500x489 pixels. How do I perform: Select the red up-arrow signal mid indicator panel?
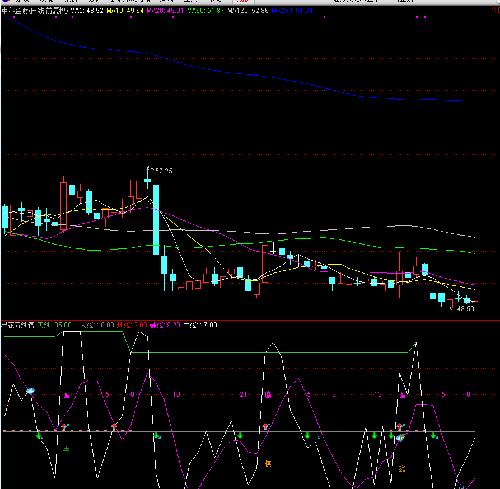(265, 426)
